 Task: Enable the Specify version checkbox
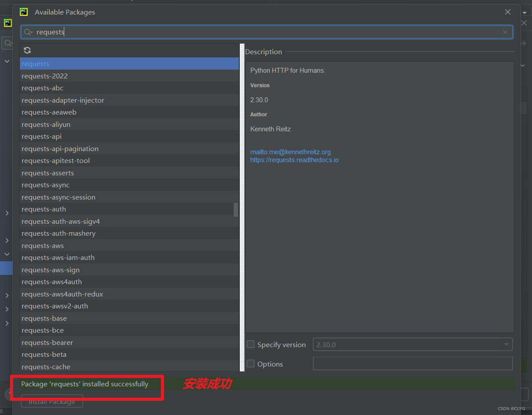click(x=251, y=345)
